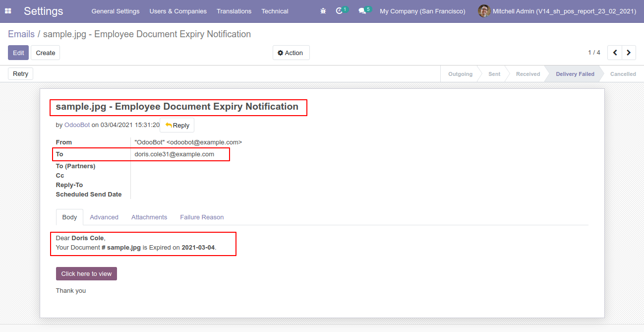This screenshot has width=644, height=332.
Task: Click the Thank you text
Action: tap(71, 291)
